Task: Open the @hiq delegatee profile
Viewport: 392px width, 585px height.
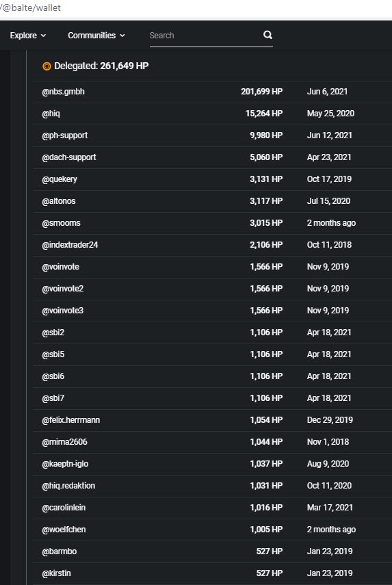Action: pos(51,114)
